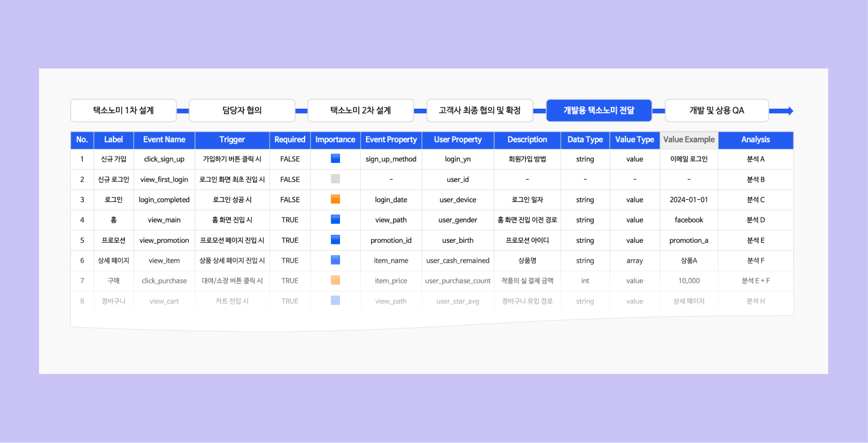Select the sign_up_method event property cell
Screen dimensions: 868x443
(x=391, y=159)
